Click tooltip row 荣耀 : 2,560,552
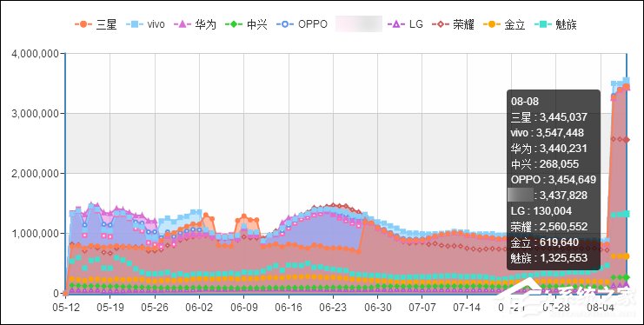 click(x=549, y=227)
